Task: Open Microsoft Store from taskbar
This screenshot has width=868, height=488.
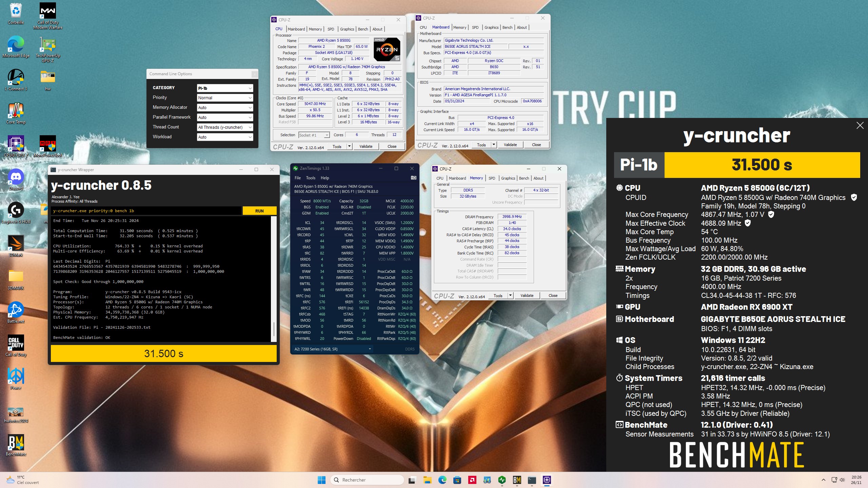Action: pos(457,480)
